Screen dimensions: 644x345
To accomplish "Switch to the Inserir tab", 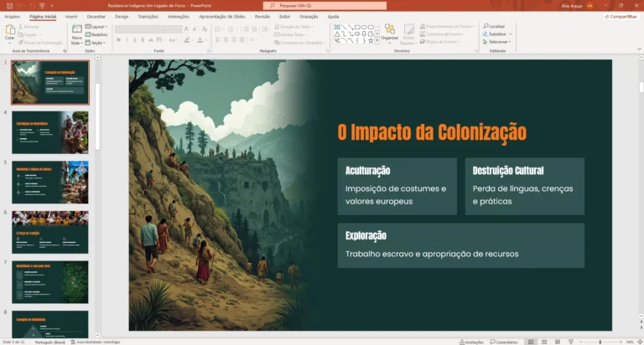I will point(71,17).
